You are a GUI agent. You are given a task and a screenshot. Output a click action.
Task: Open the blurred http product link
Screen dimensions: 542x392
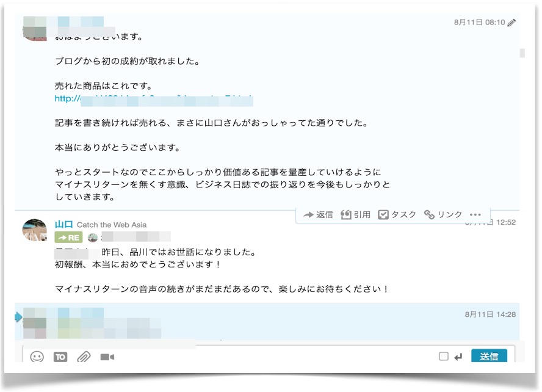coord(154,100)
